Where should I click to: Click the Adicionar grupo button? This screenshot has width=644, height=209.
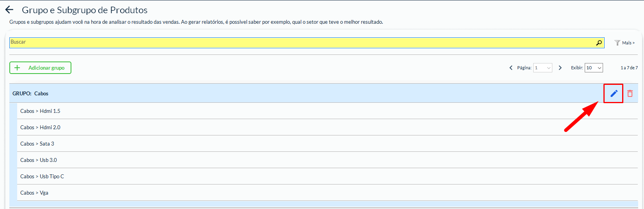click(40, 68)
